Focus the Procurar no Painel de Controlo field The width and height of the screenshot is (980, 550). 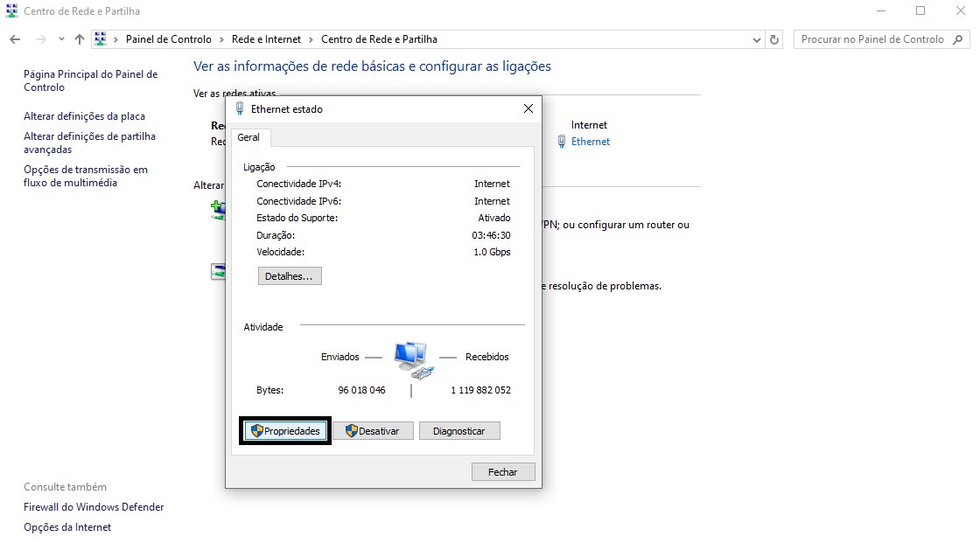coord(875,39)
